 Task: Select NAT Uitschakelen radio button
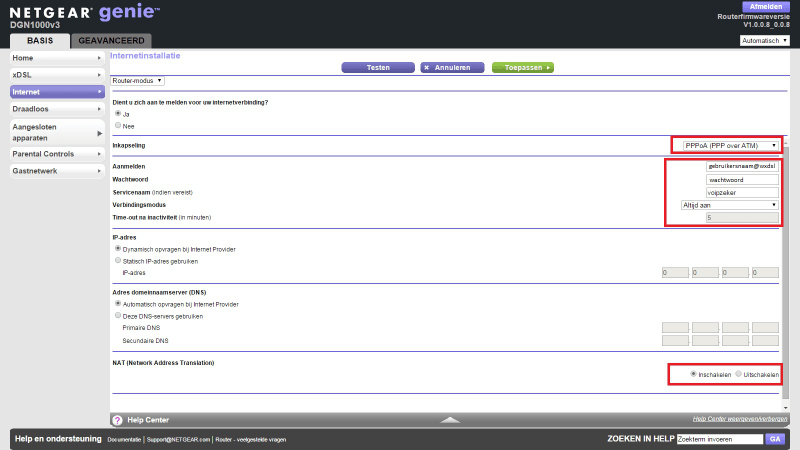coord(738,374)
